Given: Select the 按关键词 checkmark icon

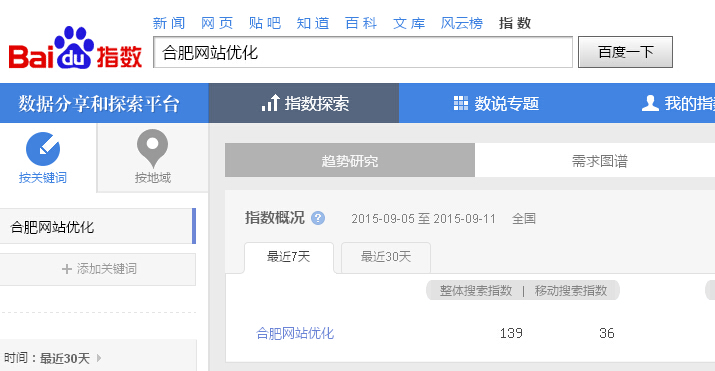Looking at the screenshot, I should [x=43, y=149].
